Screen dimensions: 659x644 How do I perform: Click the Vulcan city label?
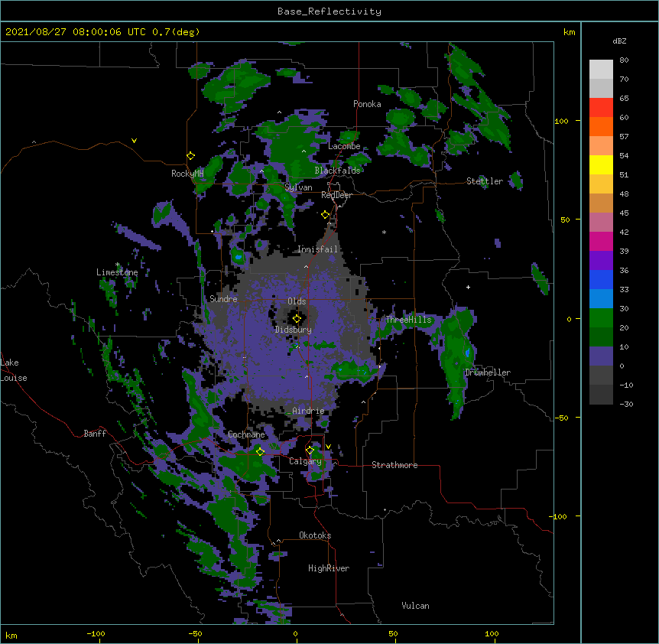pyautogui.click(x=415, y=606)
